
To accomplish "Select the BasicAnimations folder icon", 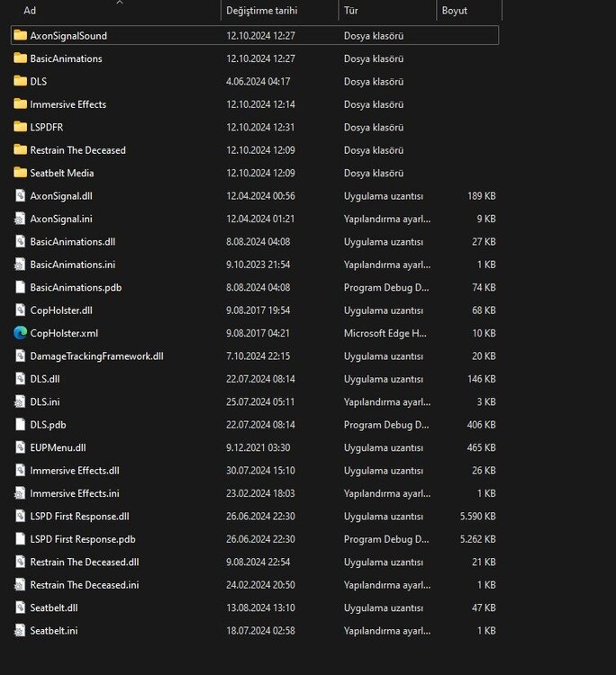I will 20,58.
